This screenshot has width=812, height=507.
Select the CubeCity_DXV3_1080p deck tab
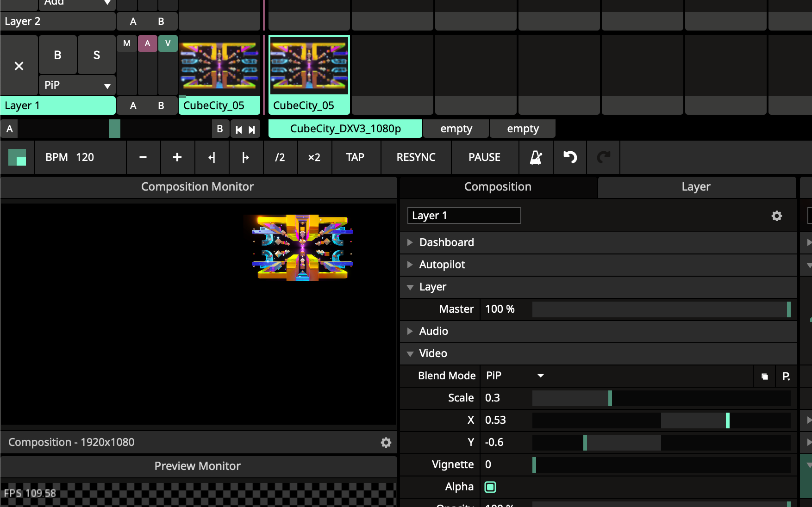tap(345, 129)
